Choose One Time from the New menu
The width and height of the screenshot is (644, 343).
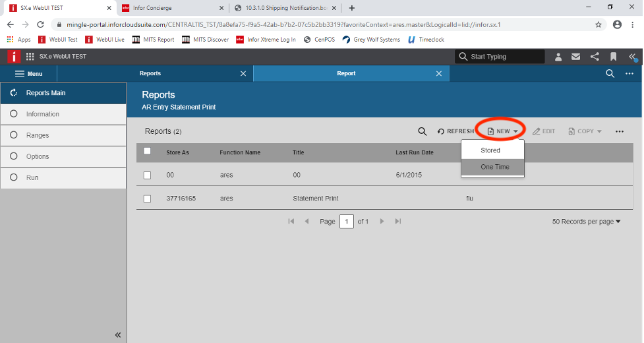click(x=492, y=167)
